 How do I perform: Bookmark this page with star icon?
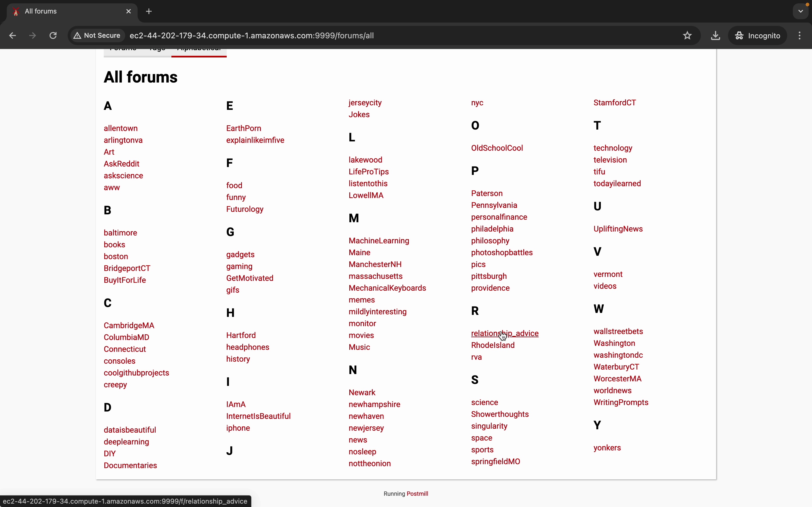687,35
